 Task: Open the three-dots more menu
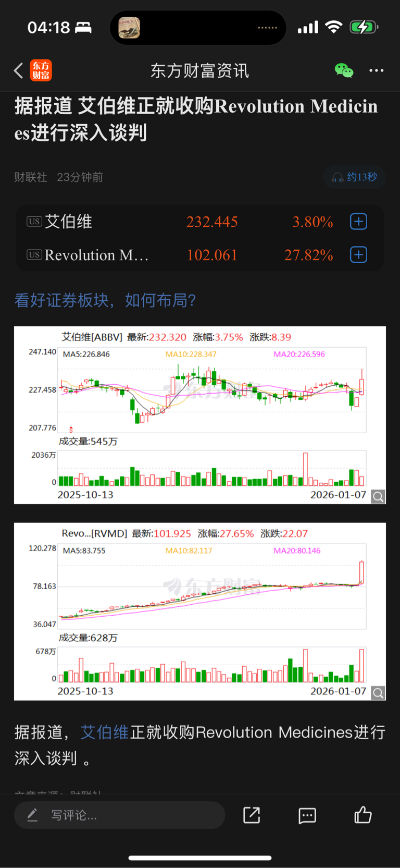click(x=377, y=70)
